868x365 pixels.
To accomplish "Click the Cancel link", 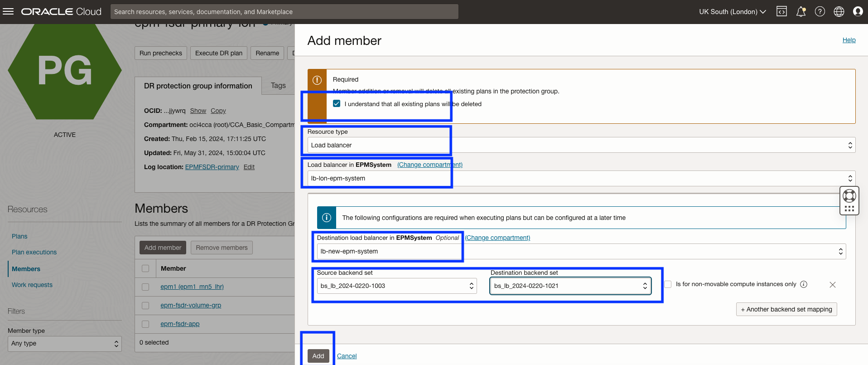I will click(x=347, y=356).
